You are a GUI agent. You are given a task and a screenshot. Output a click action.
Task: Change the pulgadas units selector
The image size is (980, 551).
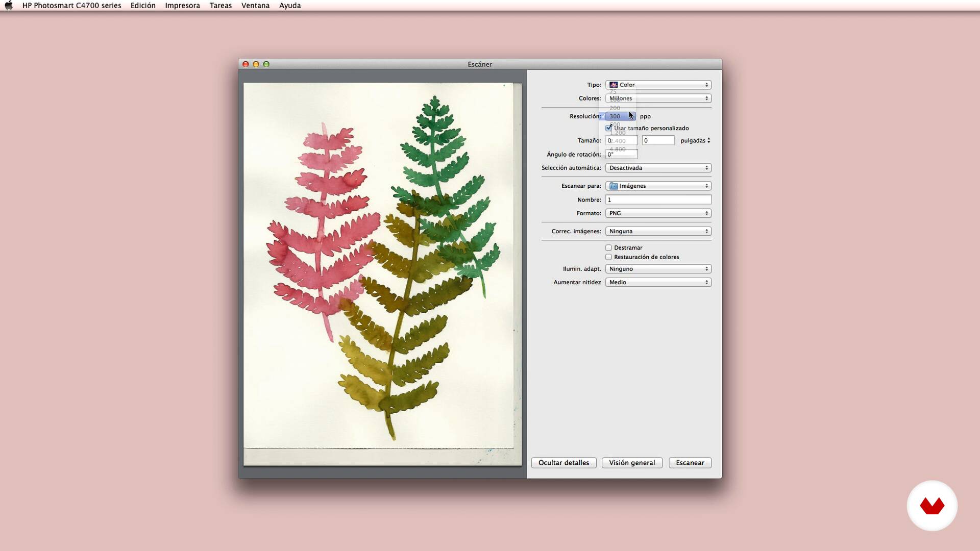(x=695, y=140)
